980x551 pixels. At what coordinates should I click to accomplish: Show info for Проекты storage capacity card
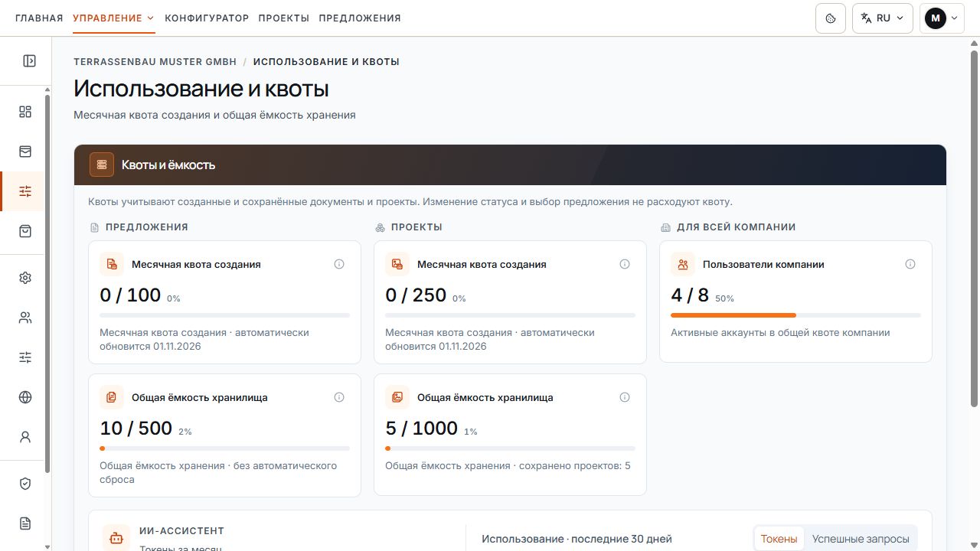(x=625, y=397)
